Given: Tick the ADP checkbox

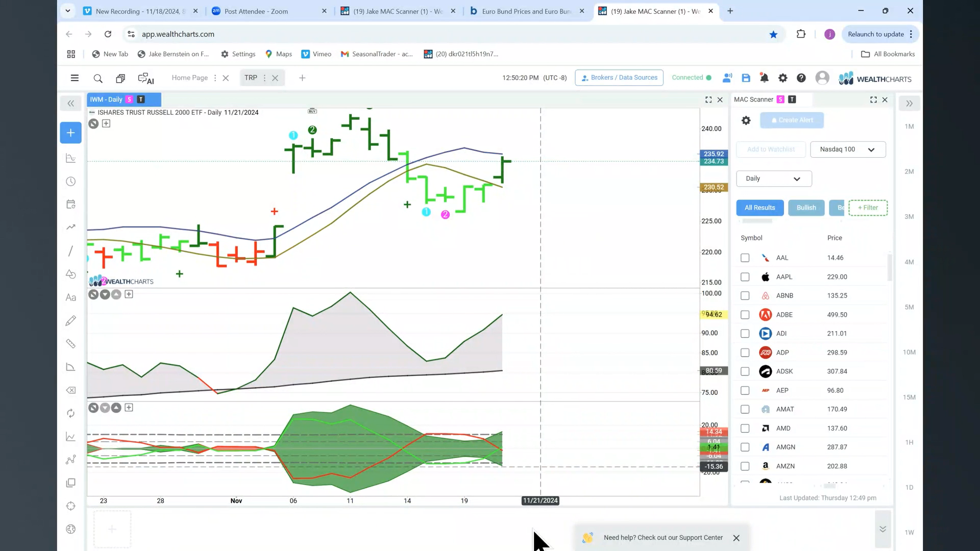Looking at the screenshot, I should (x=745, y=353).
